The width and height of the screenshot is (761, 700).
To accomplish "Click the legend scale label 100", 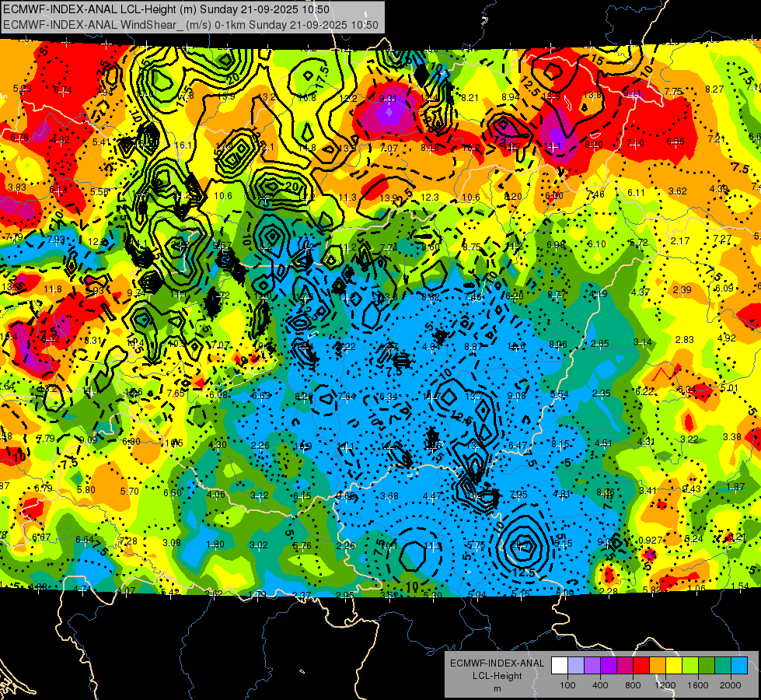I will (567, 685).
